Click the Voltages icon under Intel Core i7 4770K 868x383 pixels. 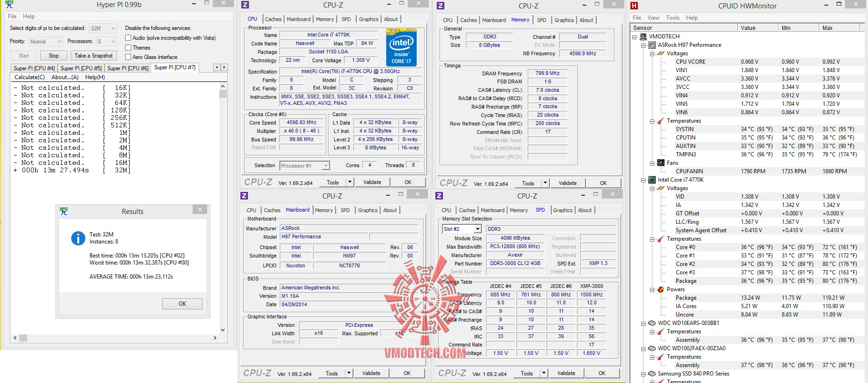[x=661, y=188]
